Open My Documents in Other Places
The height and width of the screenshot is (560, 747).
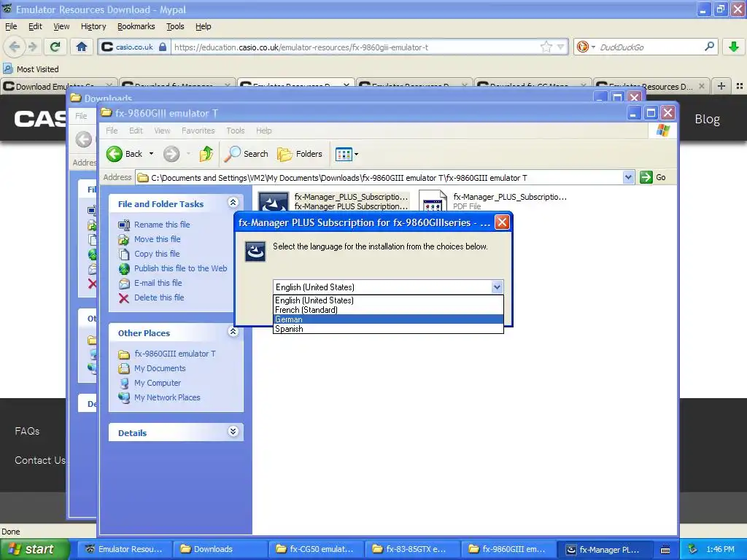pos(160,368)
